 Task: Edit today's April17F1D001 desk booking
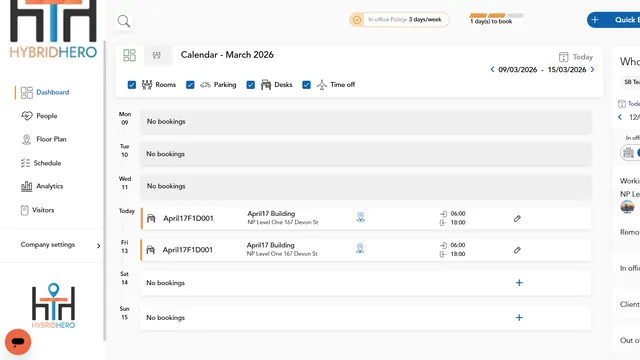(517, 219)
